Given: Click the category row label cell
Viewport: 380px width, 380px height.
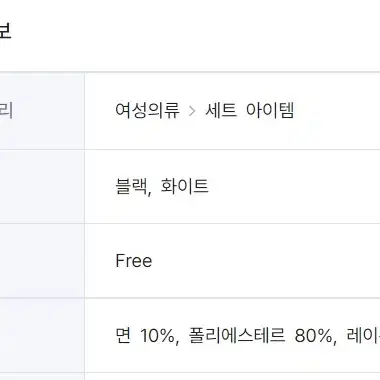Looking at the screenshot, I should pos(42,111).
